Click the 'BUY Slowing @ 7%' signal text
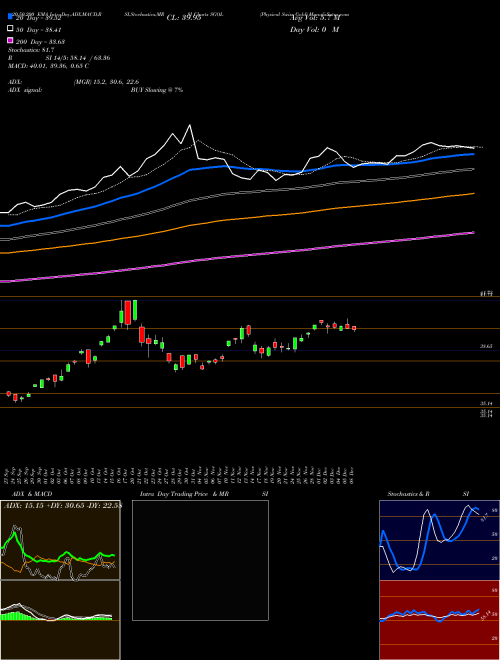 (x=157, y=90)
